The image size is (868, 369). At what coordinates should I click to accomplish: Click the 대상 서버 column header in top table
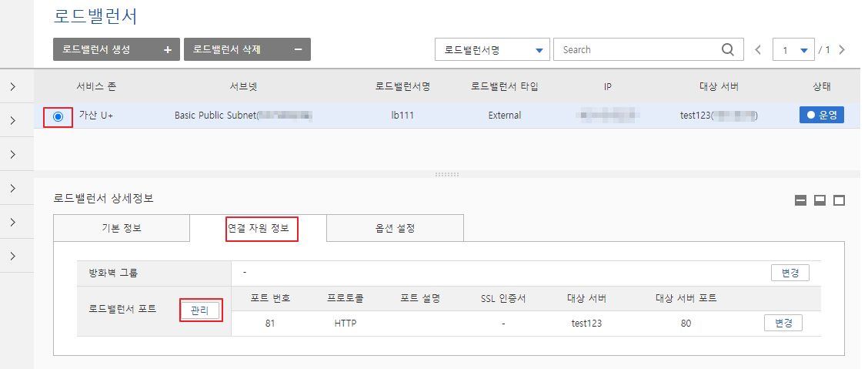(x=719, y=86)
